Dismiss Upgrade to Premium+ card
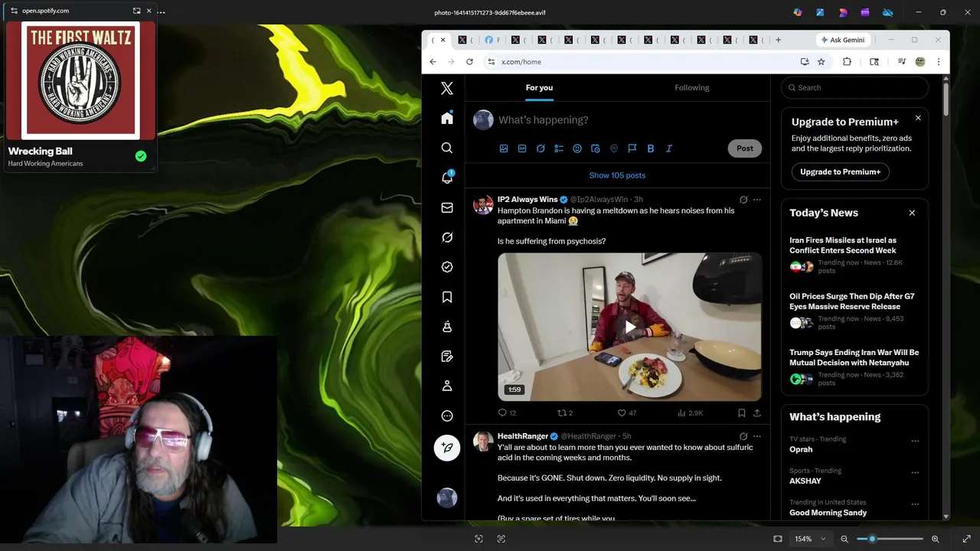Image resolution: width=980 pixels, height=551 pixels. 918,118
